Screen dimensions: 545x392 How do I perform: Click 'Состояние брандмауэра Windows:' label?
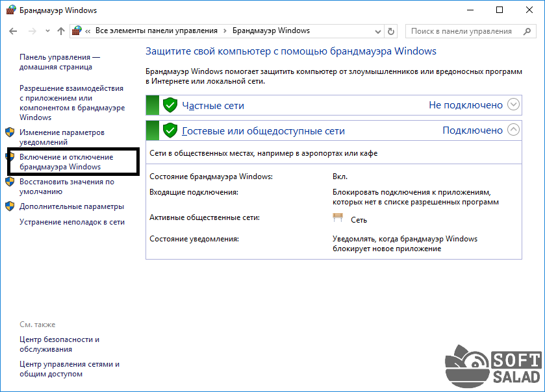(x=211, y=177)
